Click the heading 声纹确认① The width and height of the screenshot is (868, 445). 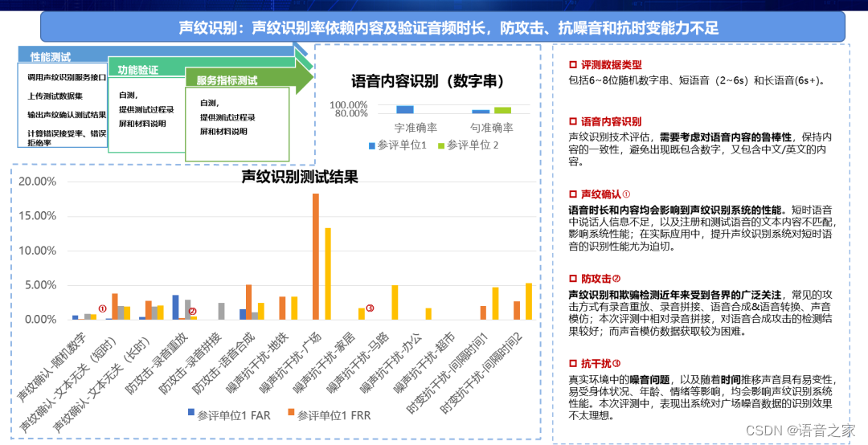pos(606,195)
